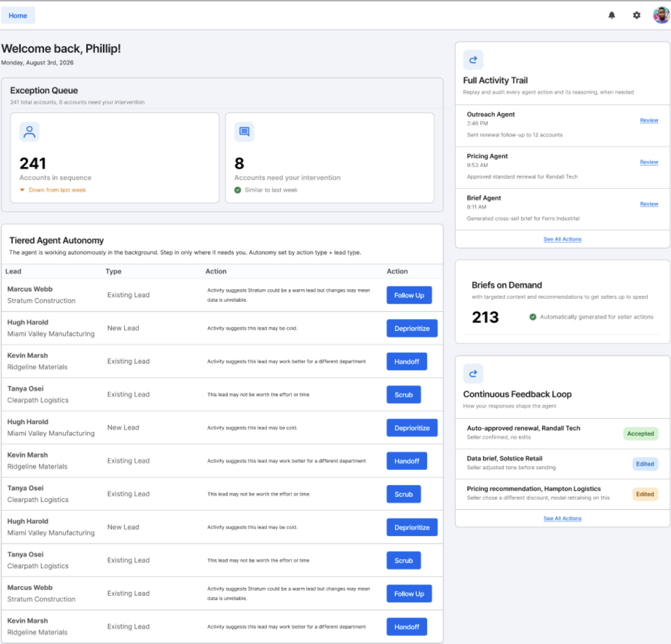Click the 213 briefs count
671x644 pixels.
(485, 317)
